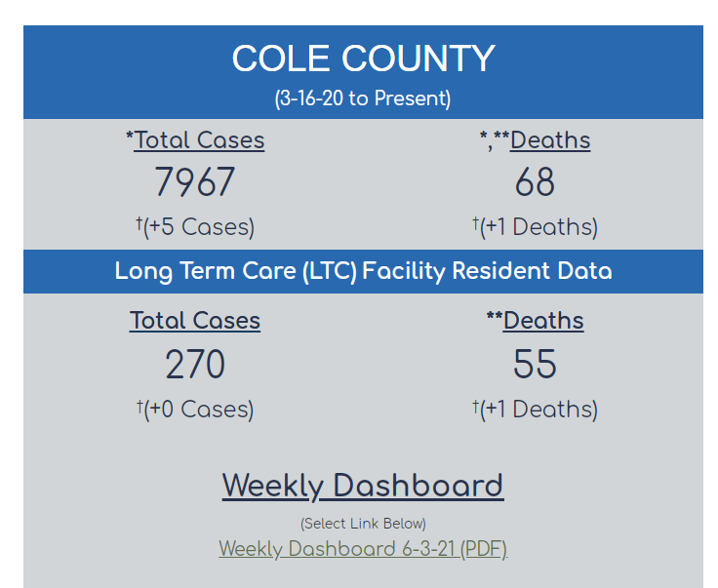
Task: Click the LTC section Total Cases heading
Action: (x=195, y=321)
